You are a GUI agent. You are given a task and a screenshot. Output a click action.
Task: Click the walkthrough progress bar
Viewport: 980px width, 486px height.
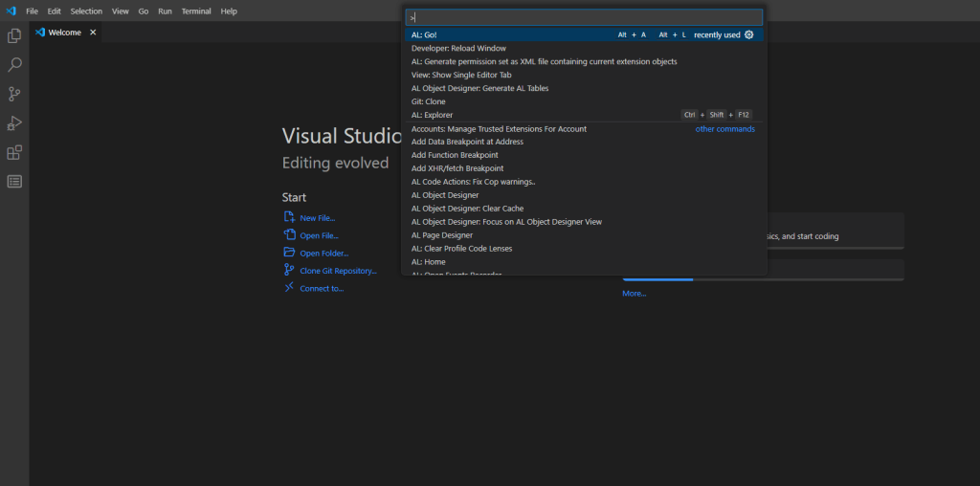click(x=763, y=279)
